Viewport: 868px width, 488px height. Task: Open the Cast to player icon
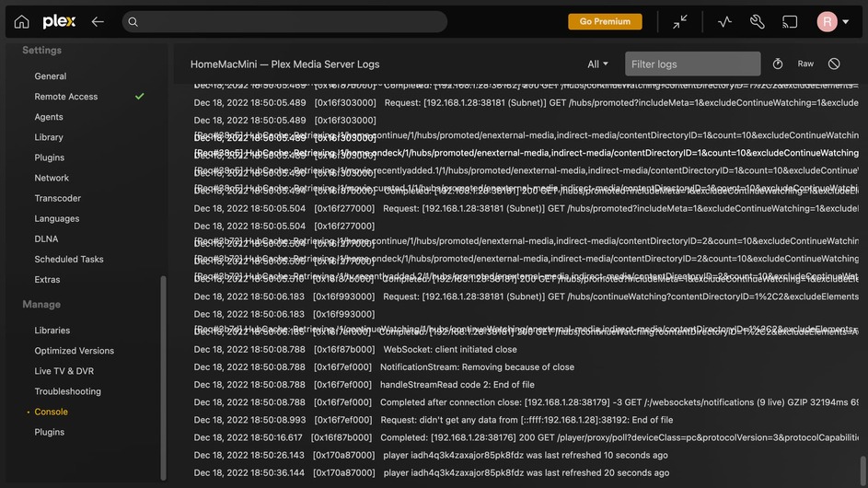[790, 21]
